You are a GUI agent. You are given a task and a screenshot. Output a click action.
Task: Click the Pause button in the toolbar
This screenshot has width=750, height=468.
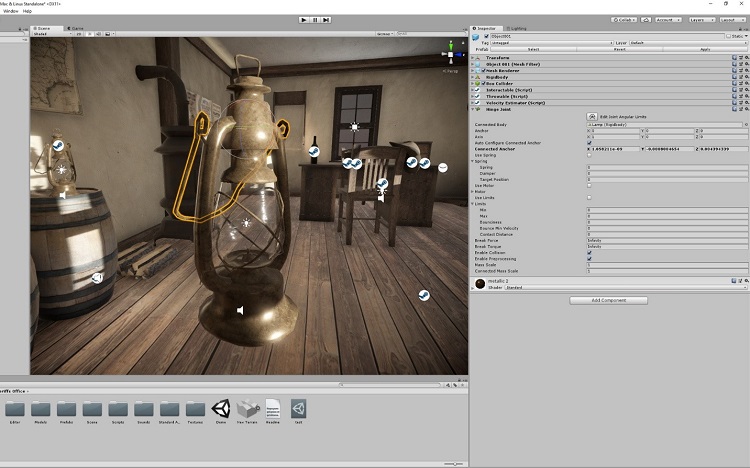[x=315, y=20]
